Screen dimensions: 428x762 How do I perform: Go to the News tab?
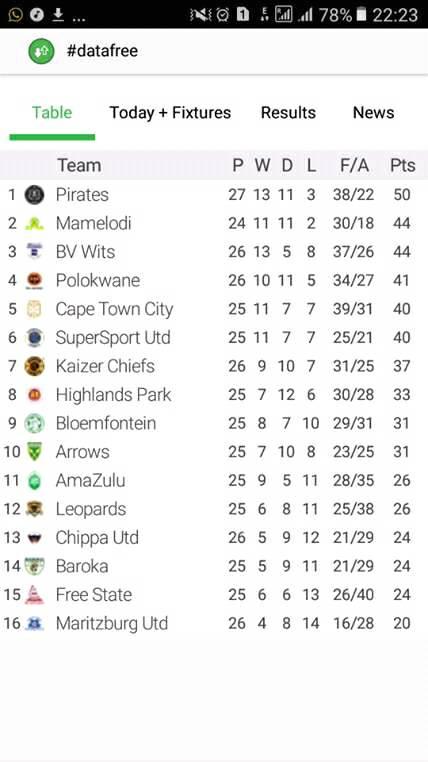tap(373, 113)
